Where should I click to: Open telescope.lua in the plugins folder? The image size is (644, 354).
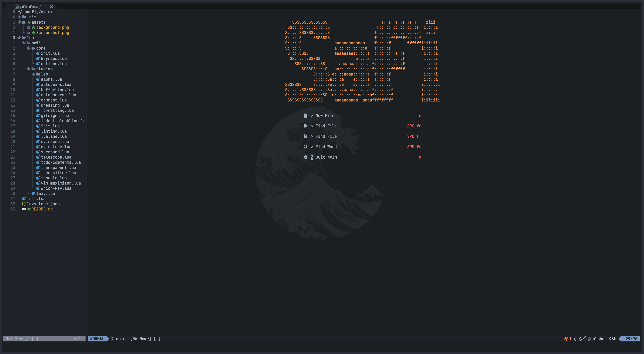tap(56, 157)
